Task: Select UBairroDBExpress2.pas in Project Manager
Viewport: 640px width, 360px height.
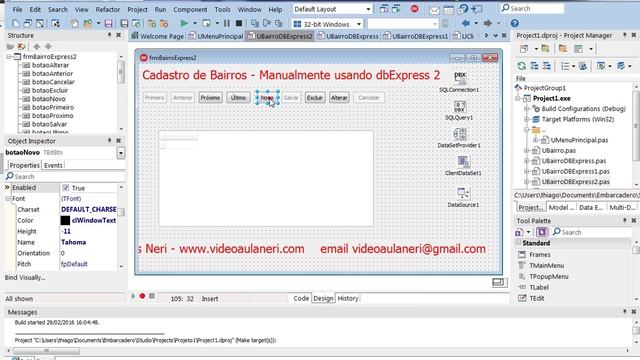Action: pyautogui.click(x=576, y=182)
